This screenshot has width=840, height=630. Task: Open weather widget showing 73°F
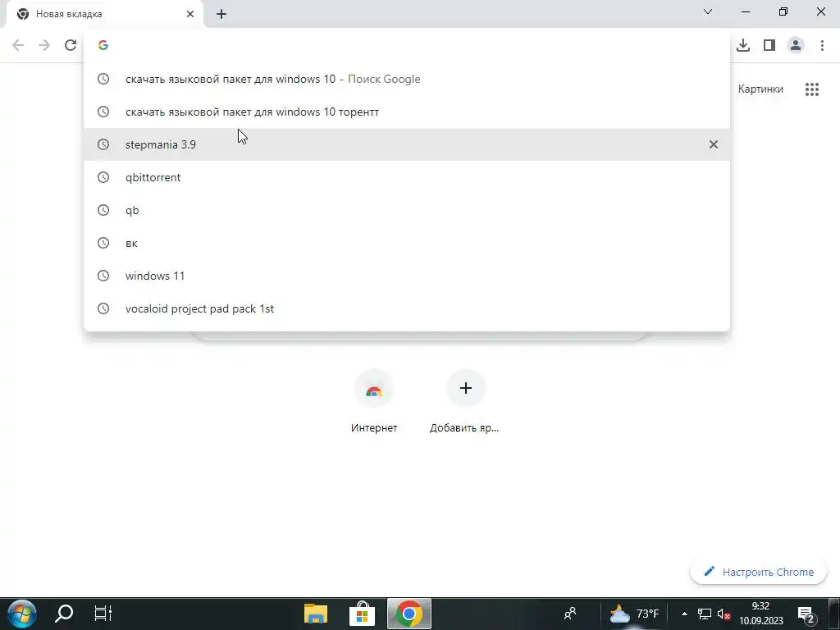pos(634,614)
